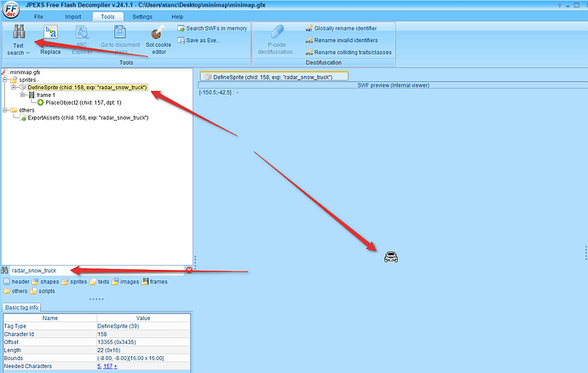Select PlaceObject2 chid 157 item

84,103
